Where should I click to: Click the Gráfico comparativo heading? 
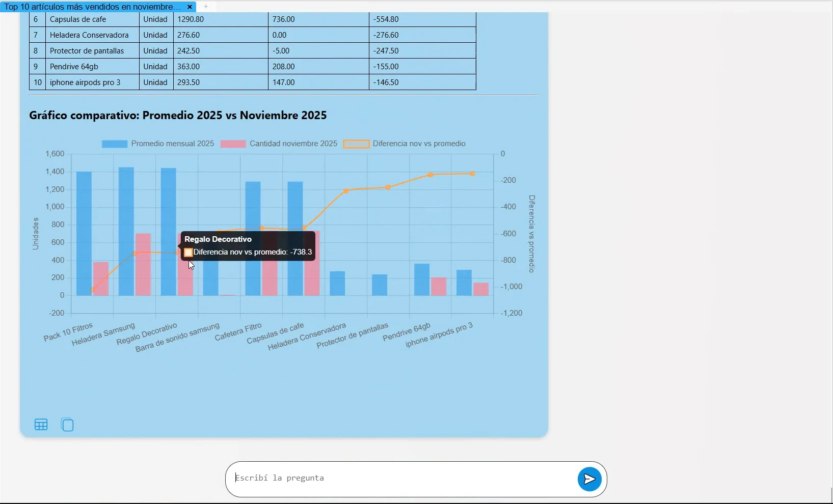(x=178, y=116)
